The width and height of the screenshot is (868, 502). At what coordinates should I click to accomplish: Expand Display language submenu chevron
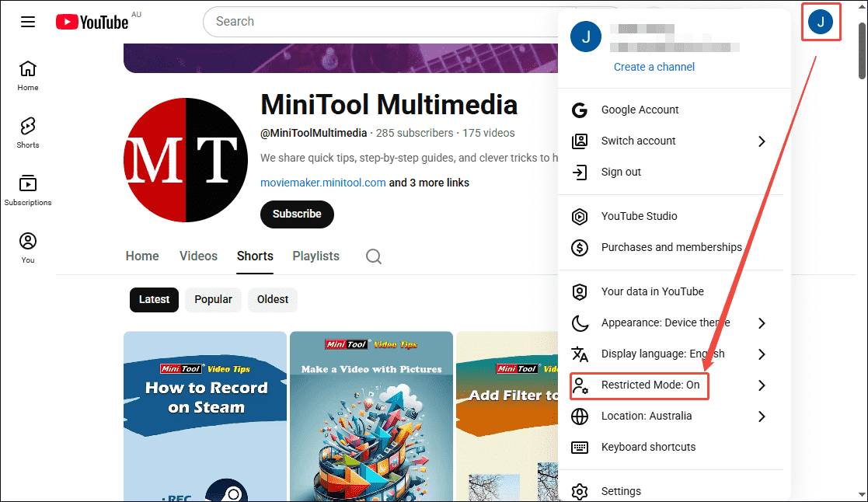tap(762, 354)
